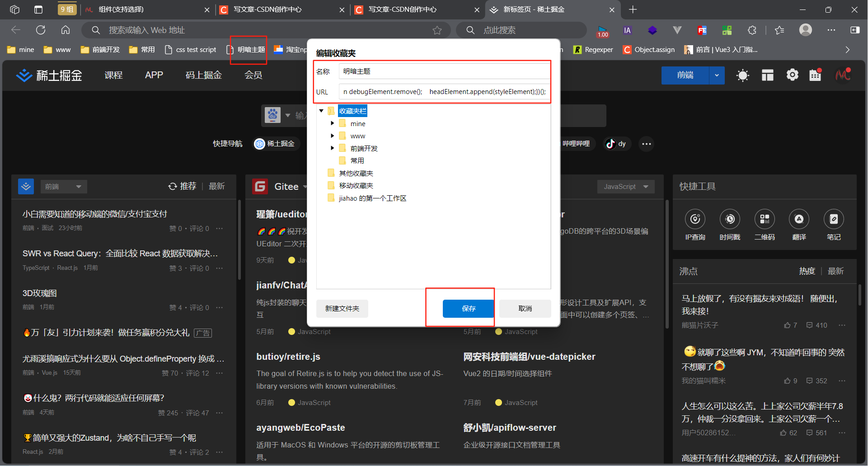Open 会员 in Juejin nav
Screen dimensions: 868x466
(x=253, y=75)
